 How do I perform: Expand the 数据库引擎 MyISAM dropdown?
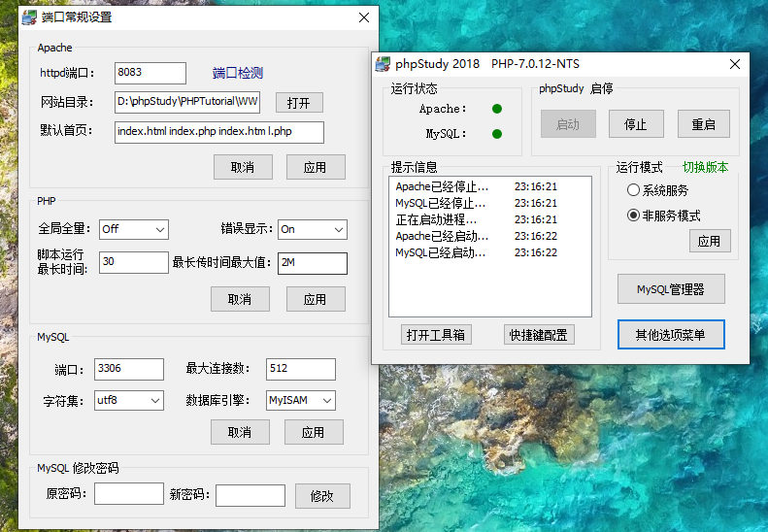(x=301, y=400)
